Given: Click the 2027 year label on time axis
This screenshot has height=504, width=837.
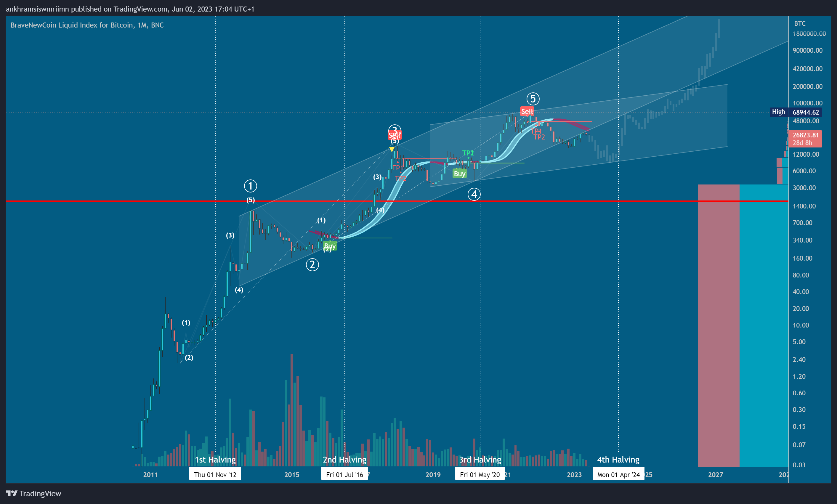Looking at the screenshot, I should click(715, 474).
